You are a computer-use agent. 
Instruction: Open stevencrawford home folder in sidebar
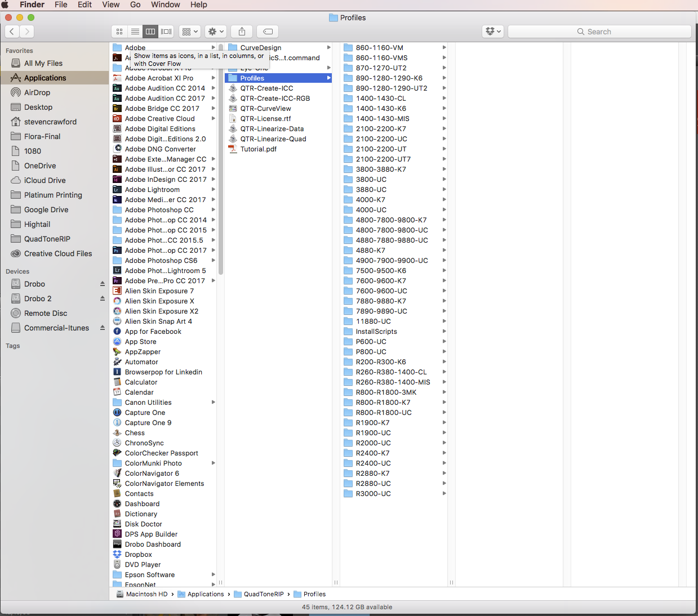click(x=55, y=122)
